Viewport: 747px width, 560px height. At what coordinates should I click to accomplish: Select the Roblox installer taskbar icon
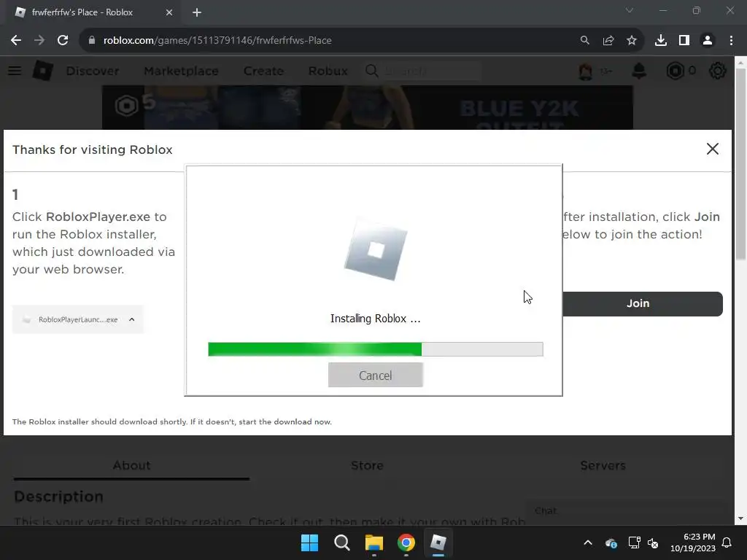pyautogui.click(x=438, y=542)
